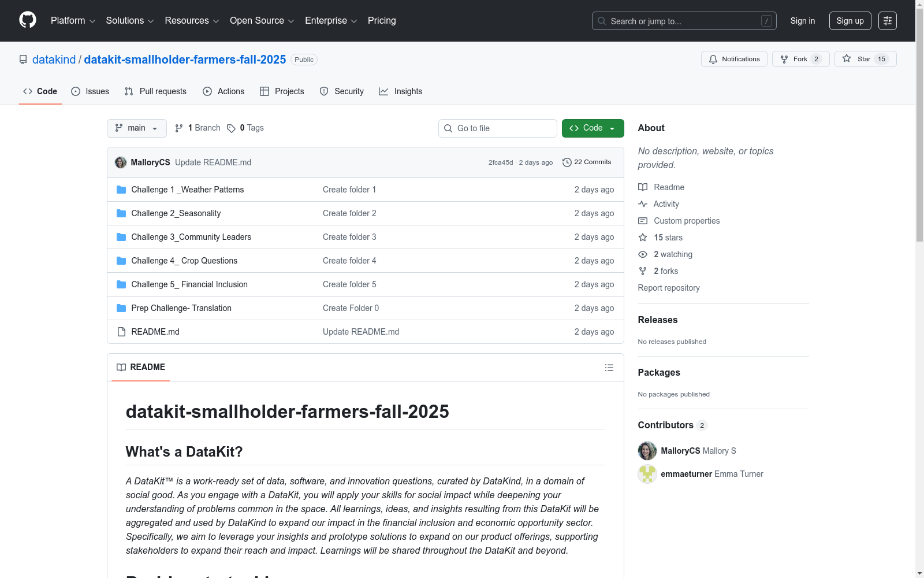The image size is (924, 578).
Task: Select the Code repository tab
Action: pos(40,91)
